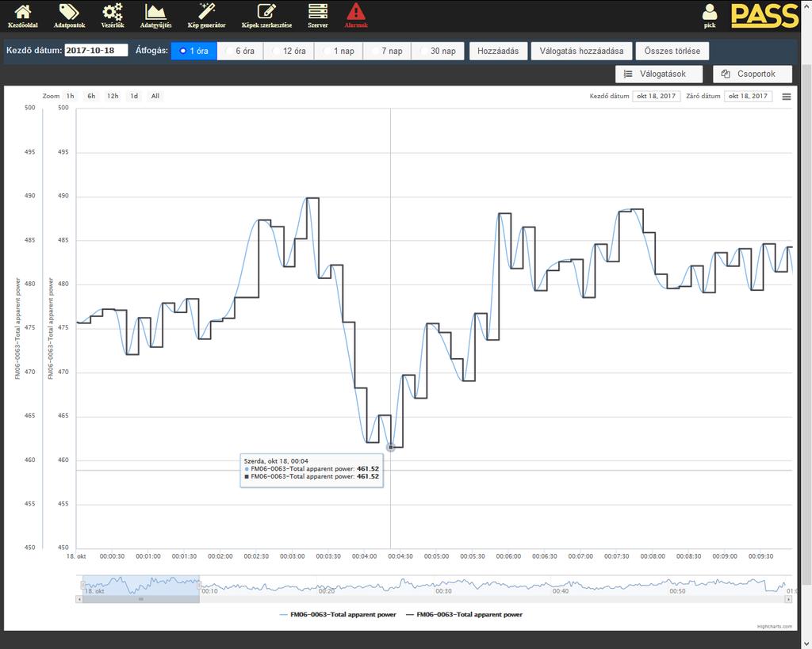The image size is (812, 649).
Task: Click the Kezdő dátum 2017-10-18 input field
Action: (x=96, y=50)
